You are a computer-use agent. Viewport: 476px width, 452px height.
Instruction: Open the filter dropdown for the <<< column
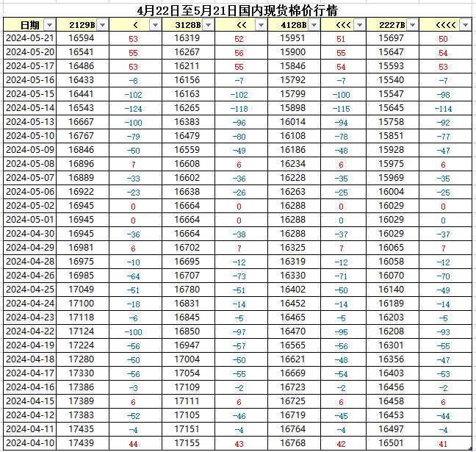[x=359, y=25]
